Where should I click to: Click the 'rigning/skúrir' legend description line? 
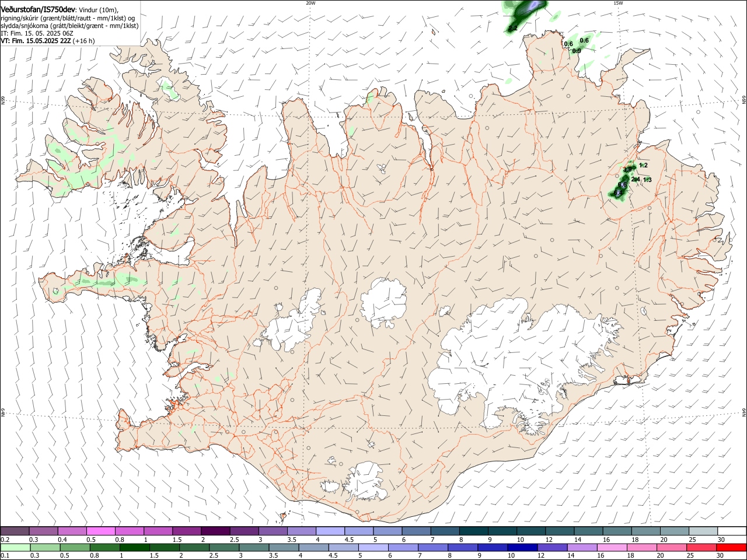[68, 18]
